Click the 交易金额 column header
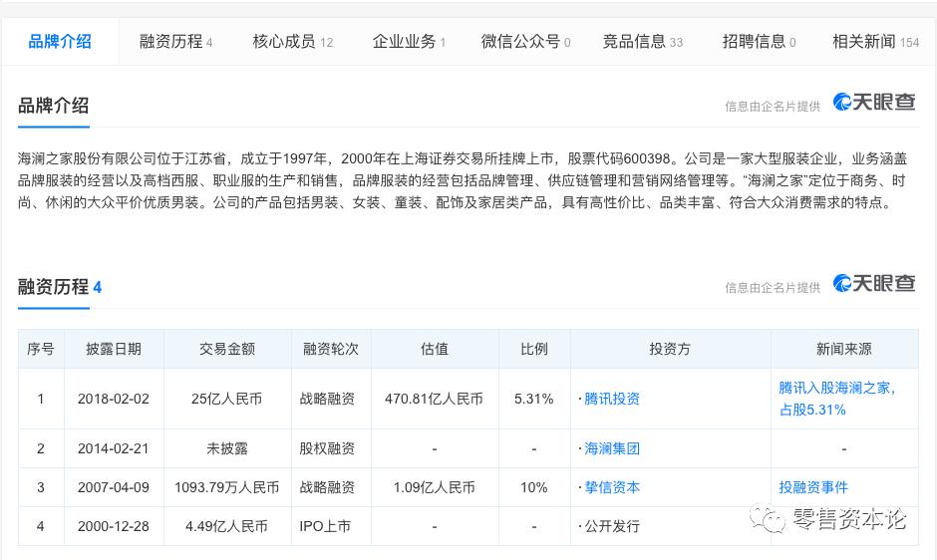This screenshot has height=560, width=937. point(227,349)
